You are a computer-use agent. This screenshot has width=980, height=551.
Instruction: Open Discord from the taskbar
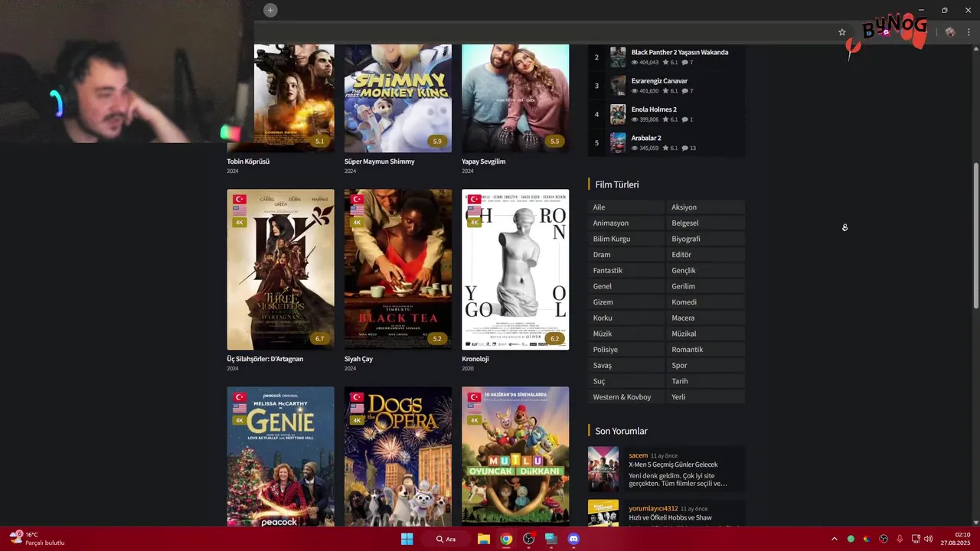[573, 539]
